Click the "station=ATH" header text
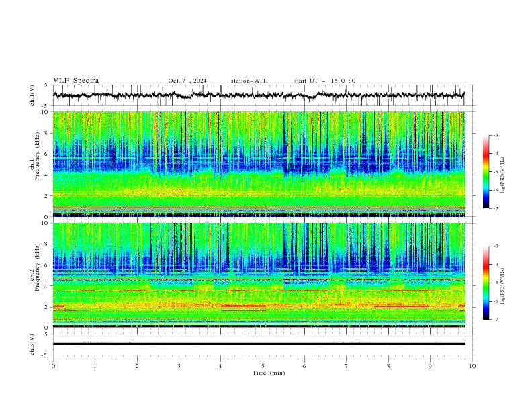The height and width of the screenshot is (411, 532). (x=249, y=81)
